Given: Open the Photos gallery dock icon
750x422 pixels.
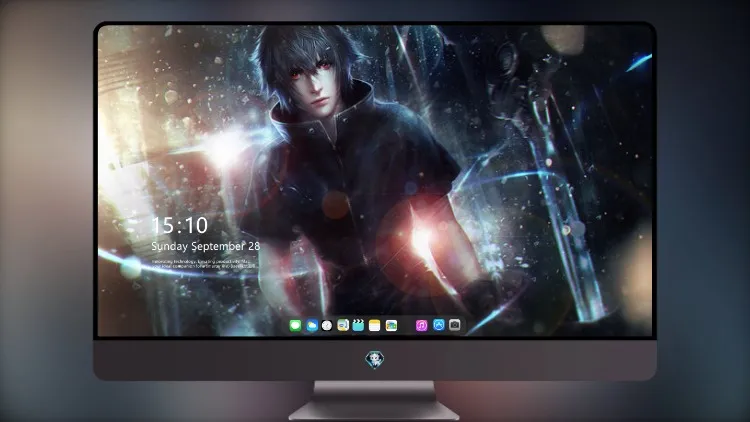Looking at the screenshot, I should (391, 326).
